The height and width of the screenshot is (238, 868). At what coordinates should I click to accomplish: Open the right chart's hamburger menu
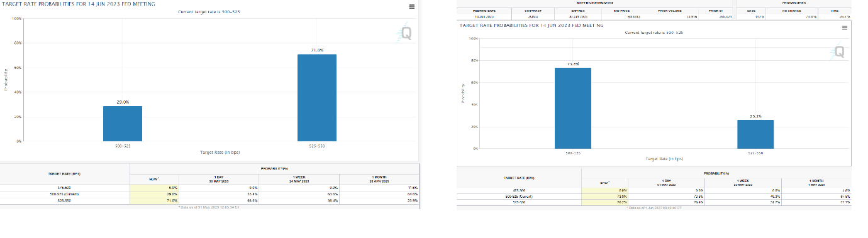(844, 28)
